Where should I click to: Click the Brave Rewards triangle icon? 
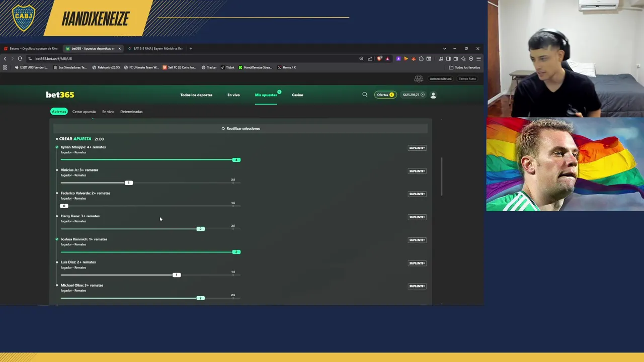[387, 59]
